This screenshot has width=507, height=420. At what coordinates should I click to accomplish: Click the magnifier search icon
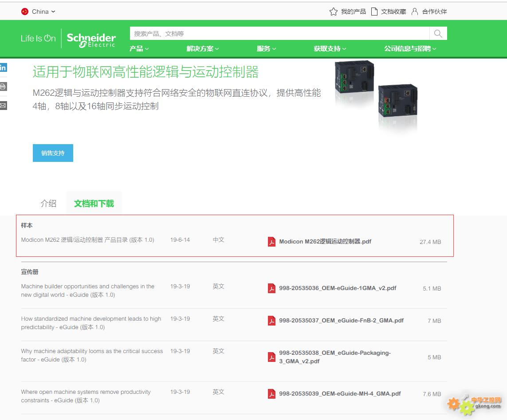coord(438,33)
